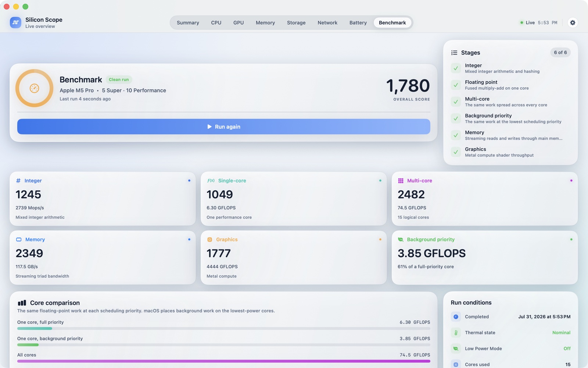This screenshot has width=588, height=368.
Task: Click the Floating point stage checkmark
Action: (x=456, y=85)
